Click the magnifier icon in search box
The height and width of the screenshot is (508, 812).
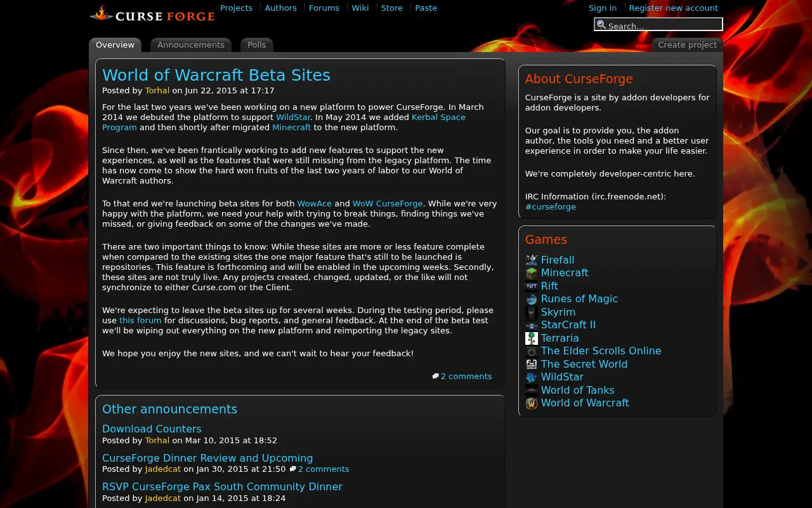click(x=601, y=25)
